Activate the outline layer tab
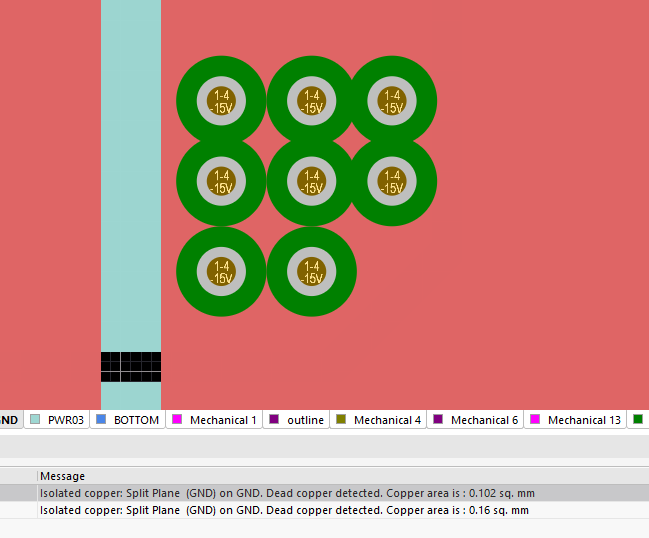 (296, 420)
